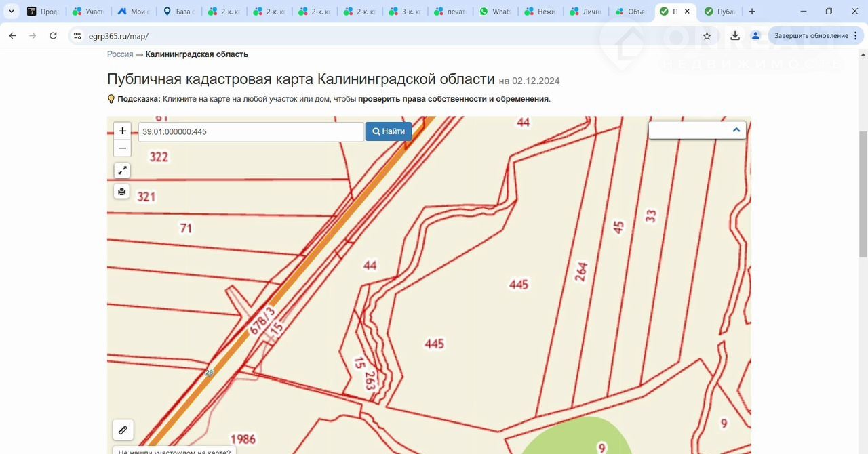Bookmark this page with the star icon

coord(707,36)
